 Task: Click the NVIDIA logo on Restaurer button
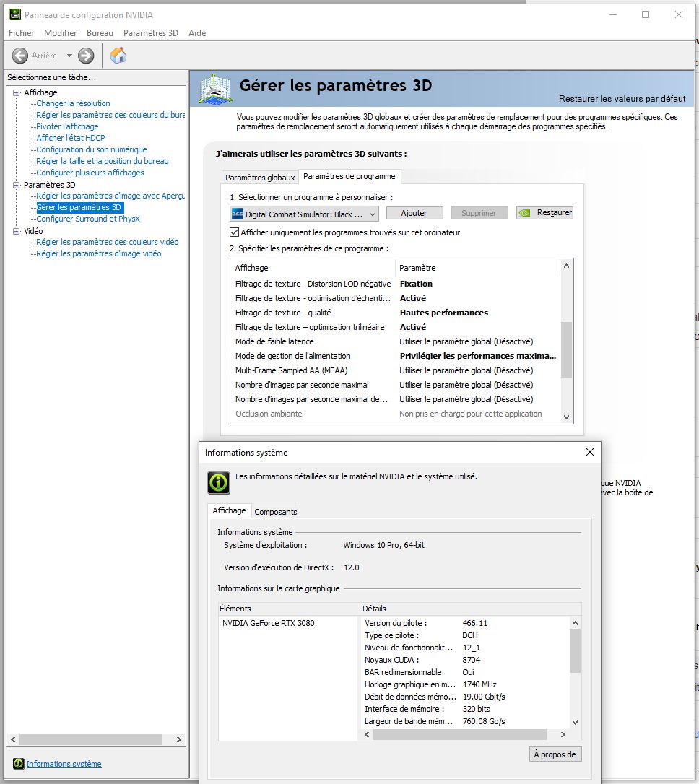click(524, 213)
